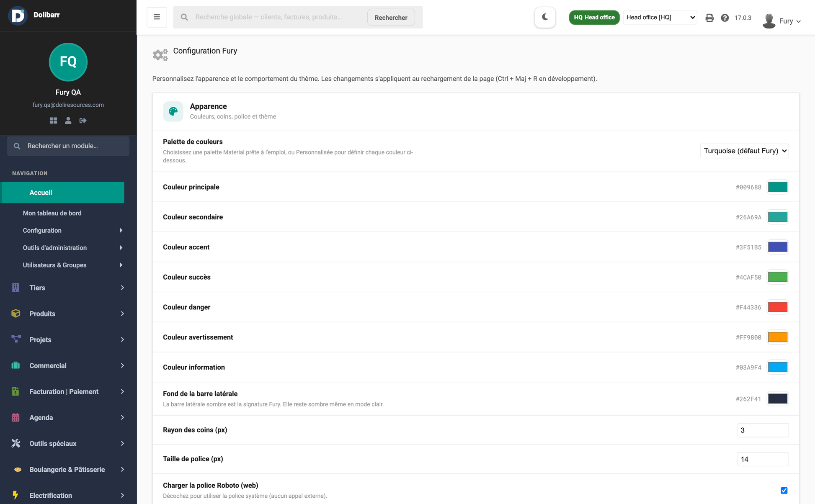Click the print icon in the top bar
The width and height of the screenshot is (815, 504).
click(x=709, y=18)
